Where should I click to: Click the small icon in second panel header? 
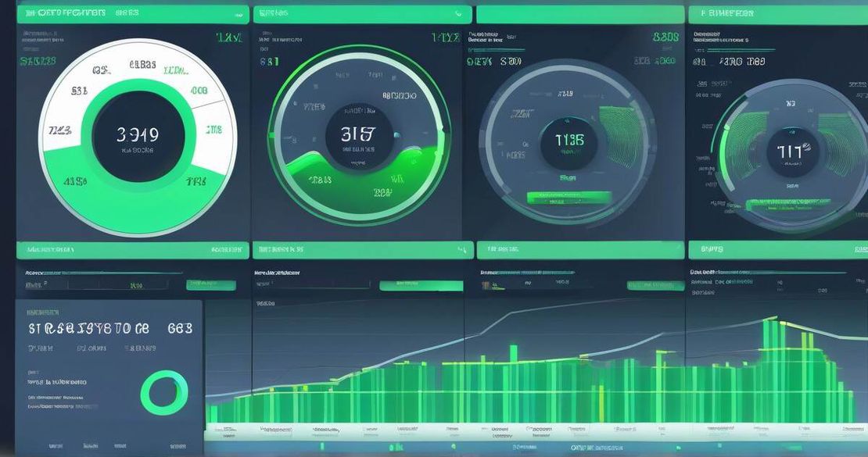point(458,13)
